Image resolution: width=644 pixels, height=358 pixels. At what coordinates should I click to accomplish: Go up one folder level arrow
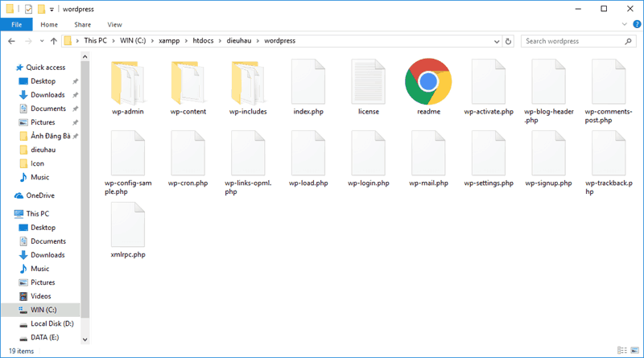[x=54, y=41]
